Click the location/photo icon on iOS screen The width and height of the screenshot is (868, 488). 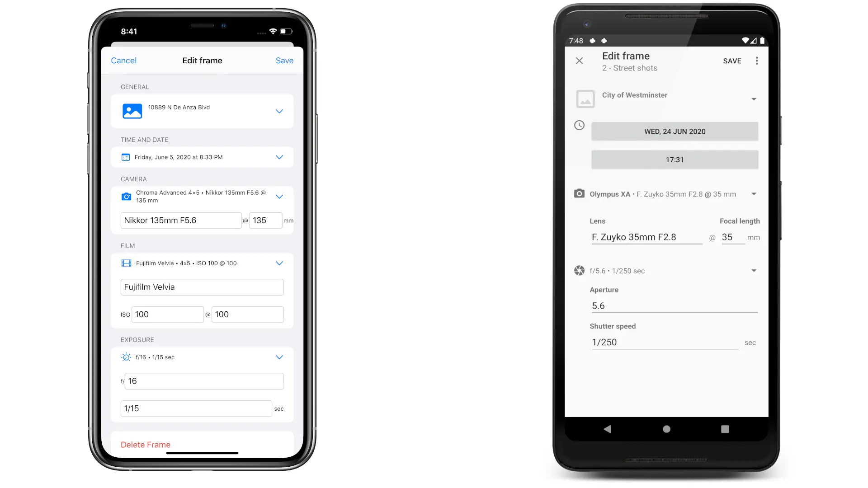click(x=132, y=111)
